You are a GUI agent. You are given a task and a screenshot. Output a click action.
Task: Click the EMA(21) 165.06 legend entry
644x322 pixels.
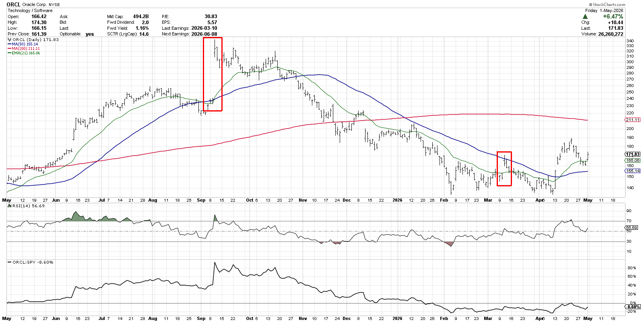(x=26, y=53)
